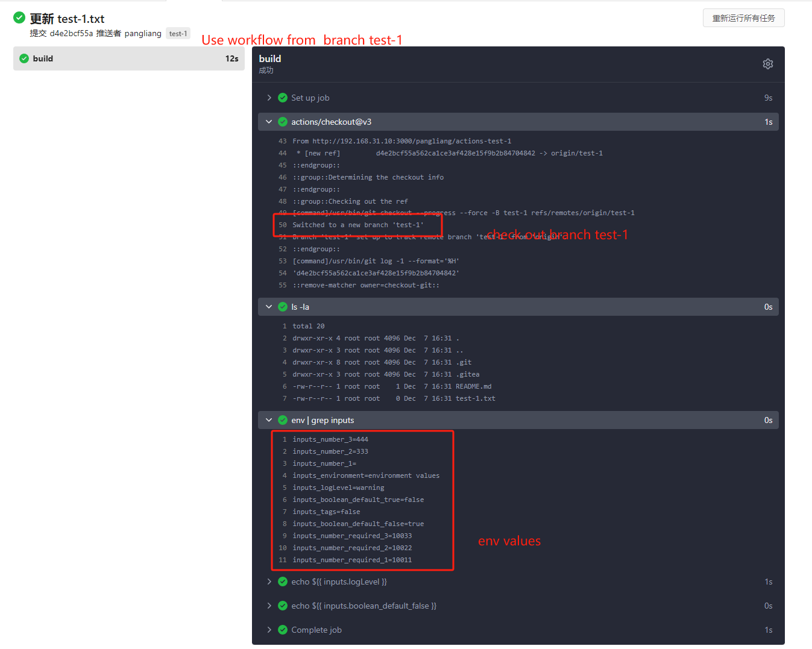Click the test-1 branch tag
This screenshot has height=649, width=812.
(178, 33)
